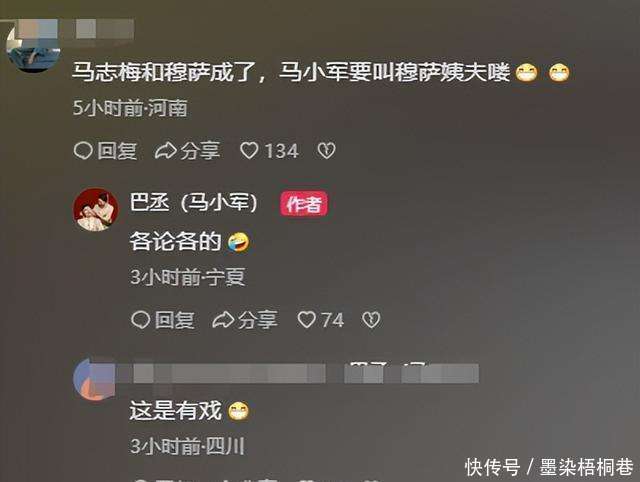
Task: Open 巴丞 (马小军) profile avatar
Action: coord(96,209)
